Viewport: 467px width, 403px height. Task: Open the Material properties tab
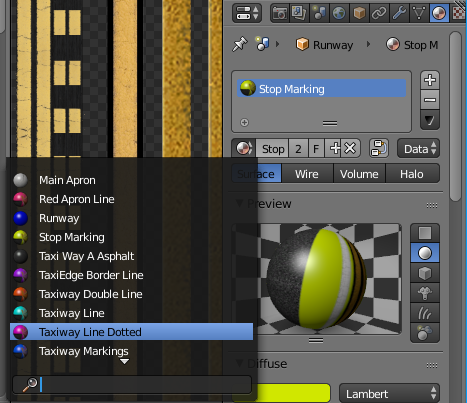click(439, 13)
